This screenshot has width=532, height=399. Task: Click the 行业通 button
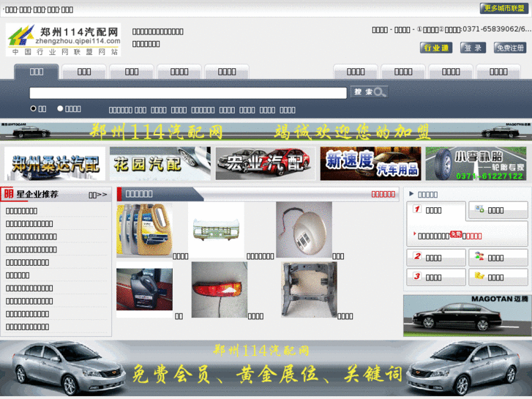(x=436, y=48)
